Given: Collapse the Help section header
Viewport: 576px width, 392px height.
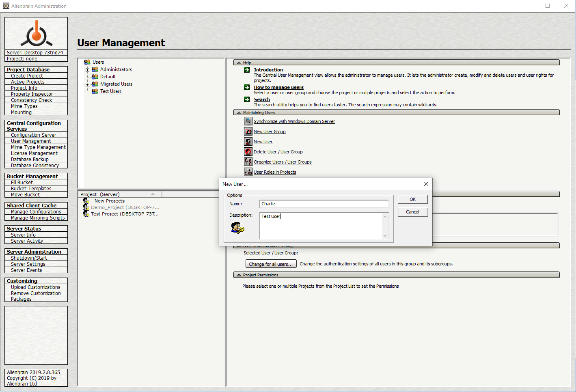Looking at the screenshot, I should pyautogui.click(x=239, y=63).
